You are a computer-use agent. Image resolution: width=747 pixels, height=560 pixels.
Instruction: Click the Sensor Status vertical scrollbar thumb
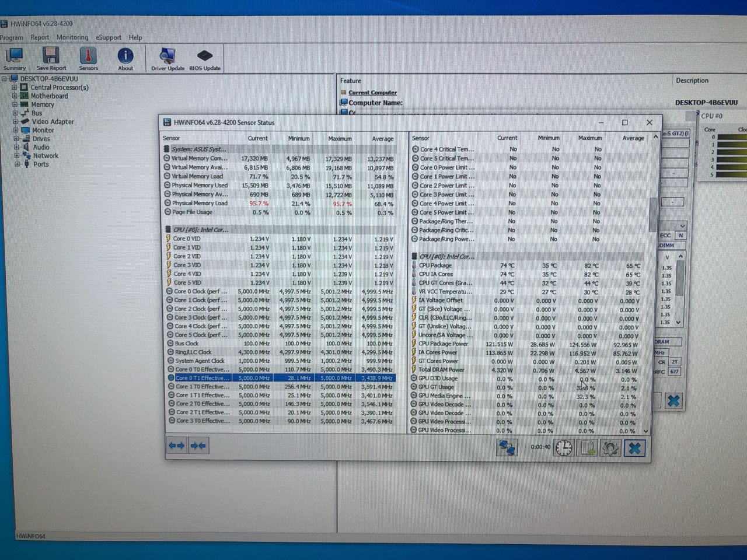click(x=653, y=215)
